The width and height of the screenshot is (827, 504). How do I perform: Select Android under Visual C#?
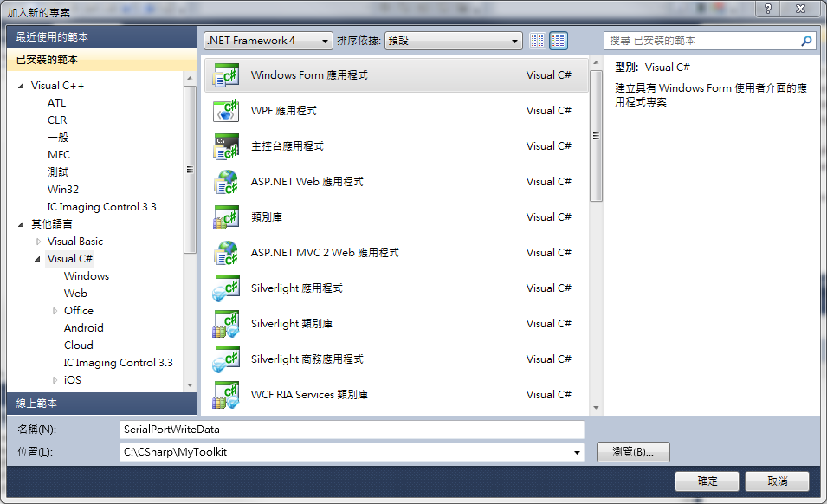(x=83, y=328)
